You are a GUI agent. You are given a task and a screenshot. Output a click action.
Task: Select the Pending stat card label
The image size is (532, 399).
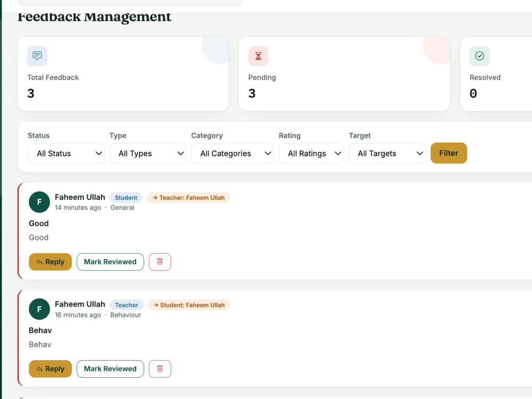(262, 77)
